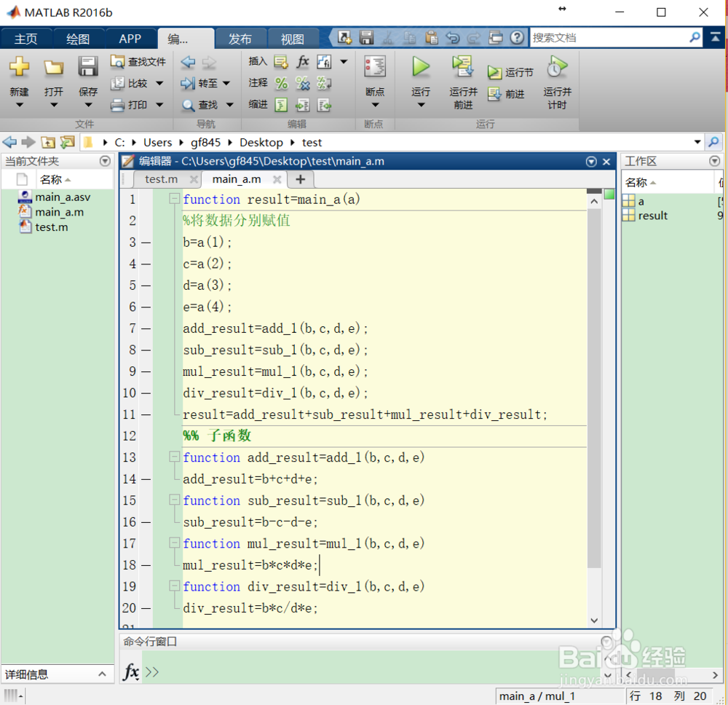The image size is (728, 705).
Task: Click the comment percent icon
Action: pyautogui.click(x=281, y=83)
